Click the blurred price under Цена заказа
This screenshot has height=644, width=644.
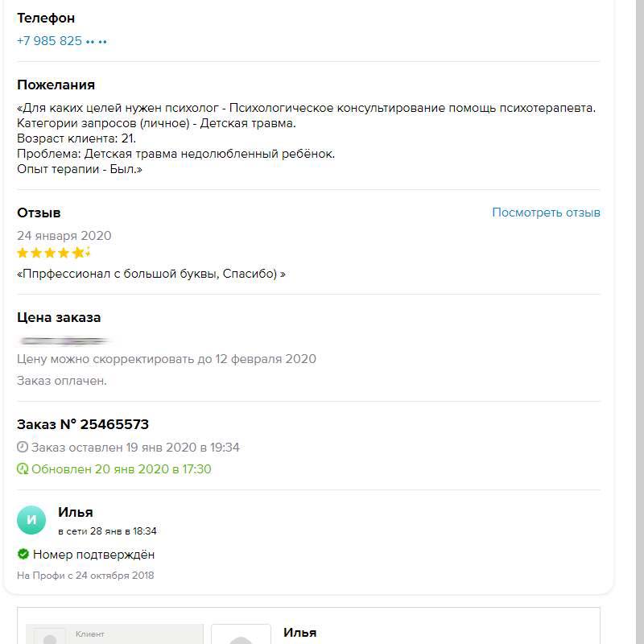tap(64, 339)
